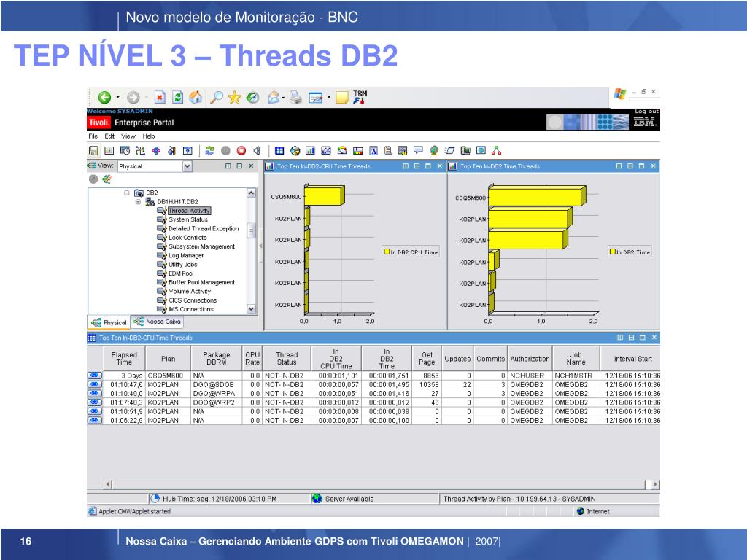Screen dimensions: 747x560
Task: Select System Status in the navigator tree
Action: 188,219
